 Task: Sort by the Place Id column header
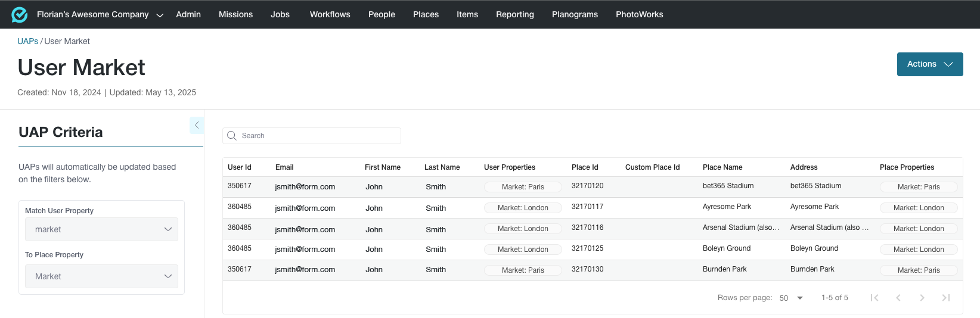click(585, 167)
